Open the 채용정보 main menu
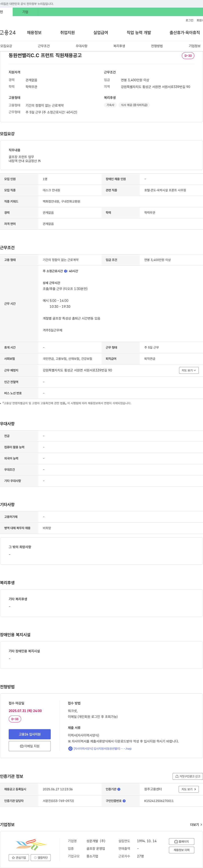The width and height of the screenshot is (203, 868). [x=34, y=33]
